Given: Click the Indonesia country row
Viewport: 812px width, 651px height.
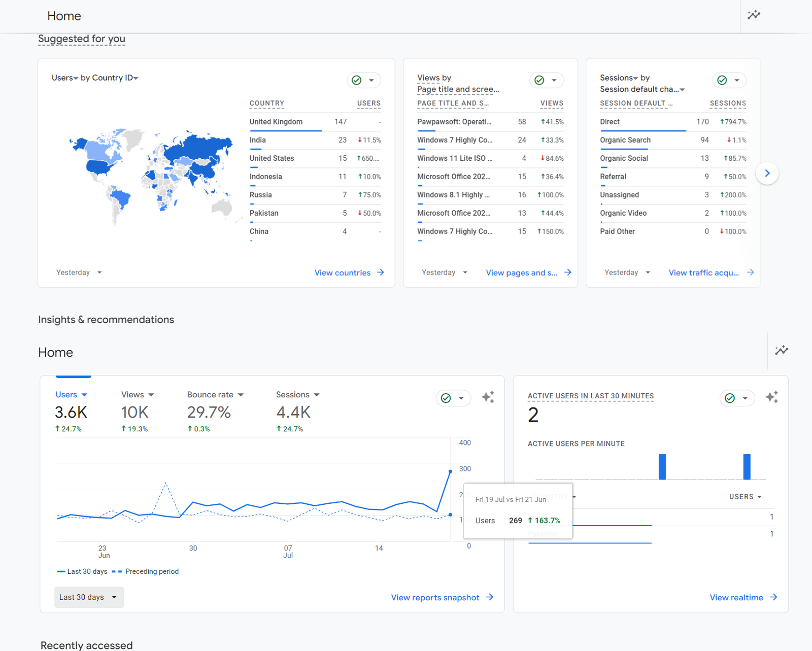Looking at the screenshot, I should (x=315, y=177).
